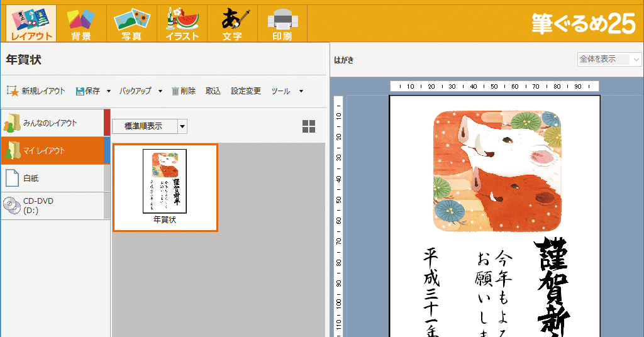Click the 新規レイアウト star icon
The height and width of the screenshot is (337, 644).
click(13, 91)
